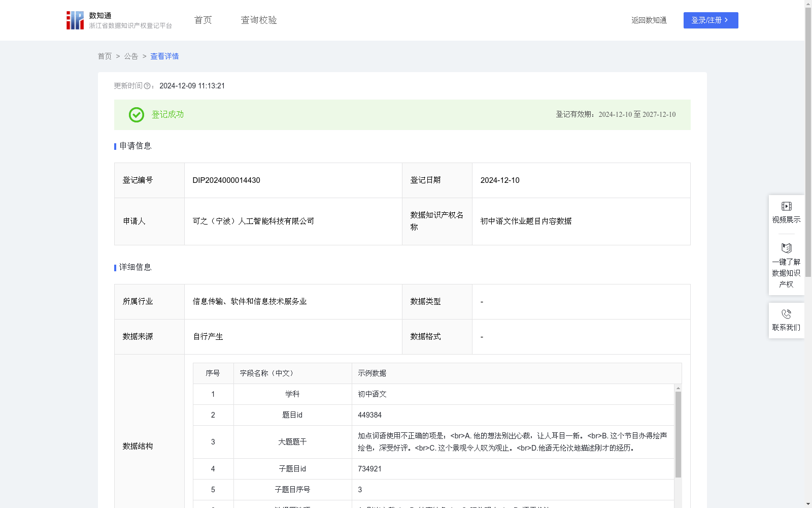812x508 pixels.
Task: Select registration number DIP2024000014430
Action: (x=226, y=180)
